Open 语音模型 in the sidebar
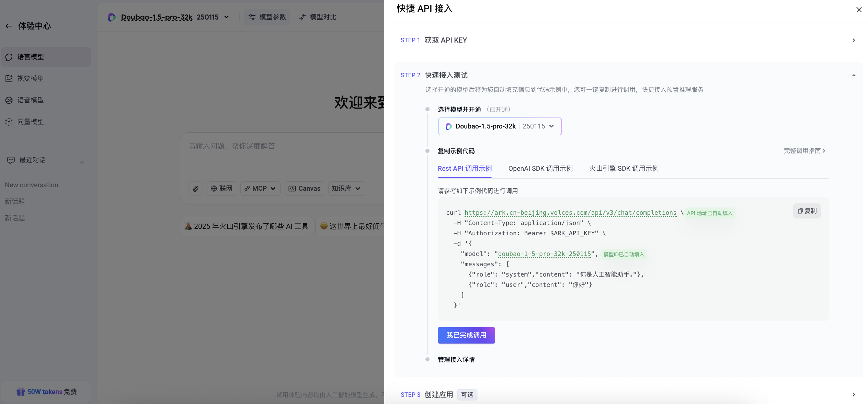The width and height of the screenshot is (868, 404). [30, 100]
